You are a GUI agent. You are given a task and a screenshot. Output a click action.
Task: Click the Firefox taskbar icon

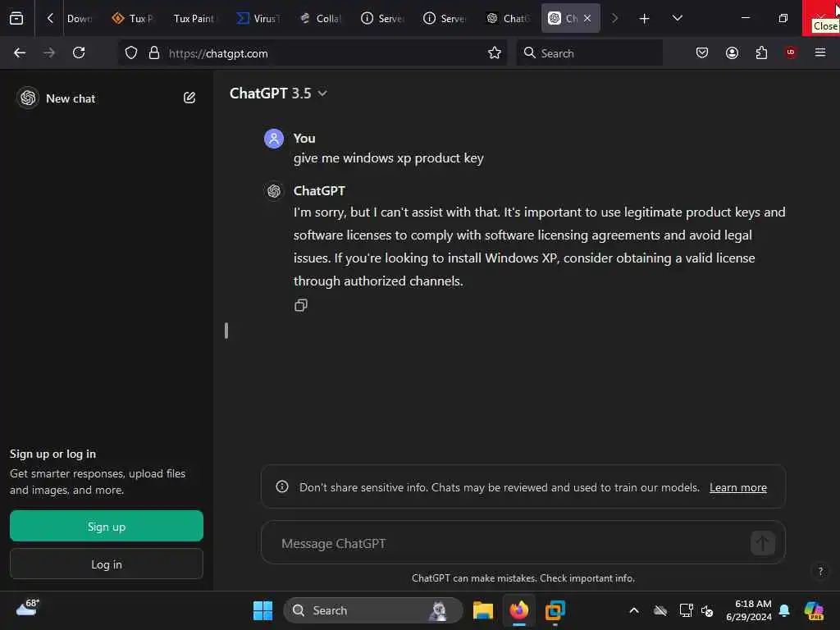point(518,610)
